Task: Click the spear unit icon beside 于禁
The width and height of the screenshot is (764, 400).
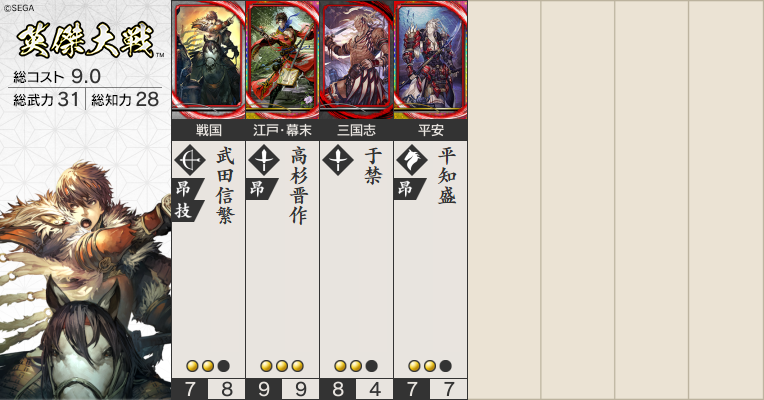Action: (x=338, y=160)
